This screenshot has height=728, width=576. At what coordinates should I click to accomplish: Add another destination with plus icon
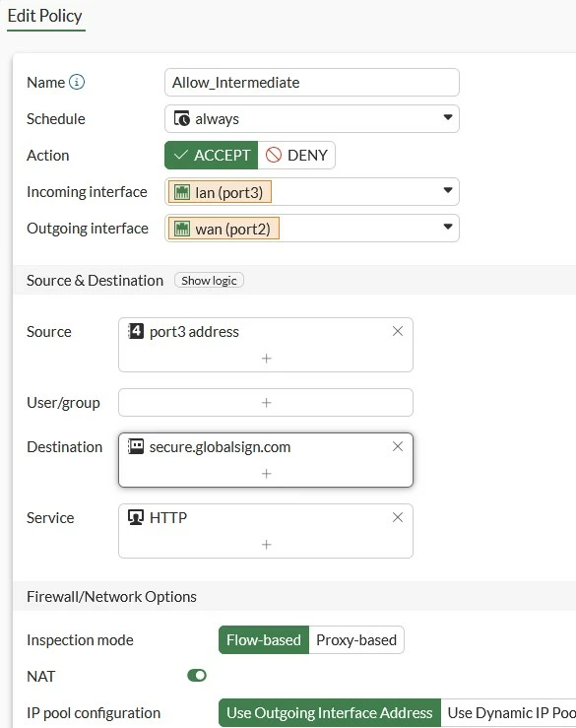pyautogui.click(x=267, y=473)
